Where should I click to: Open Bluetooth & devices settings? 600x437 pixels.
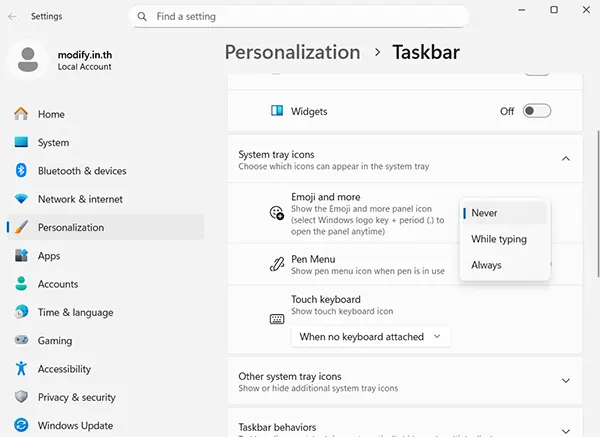pyautogui.click(x=106, y=171)
